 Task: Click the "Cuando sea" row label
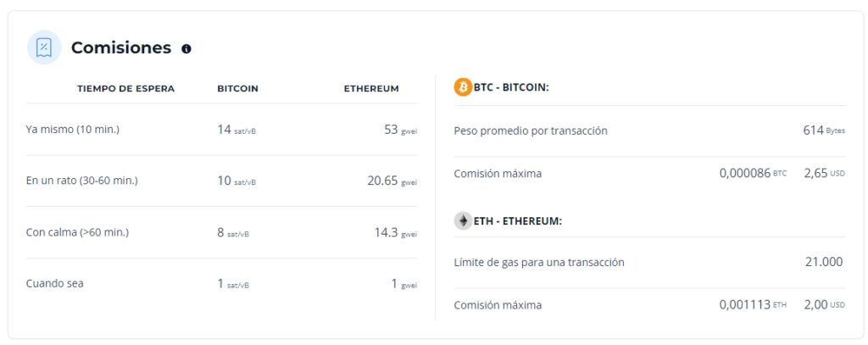tap(55, 283)
